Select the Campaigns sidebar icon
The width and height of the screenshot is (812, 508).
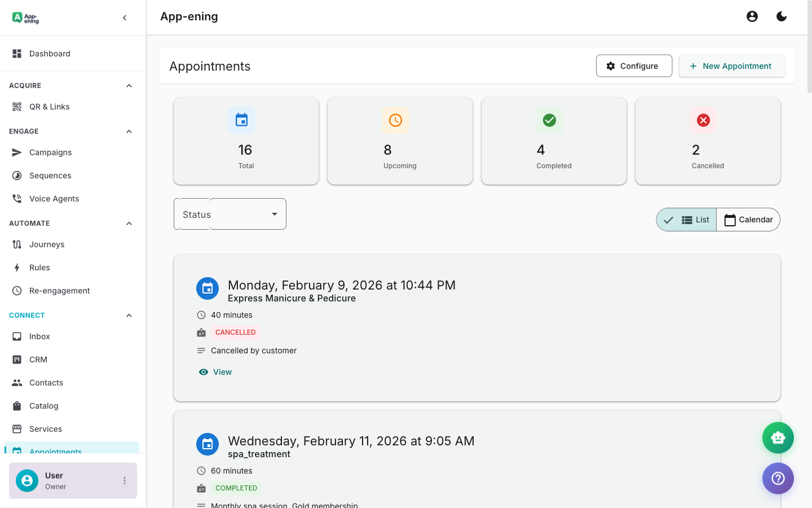(x=17, y=152)
